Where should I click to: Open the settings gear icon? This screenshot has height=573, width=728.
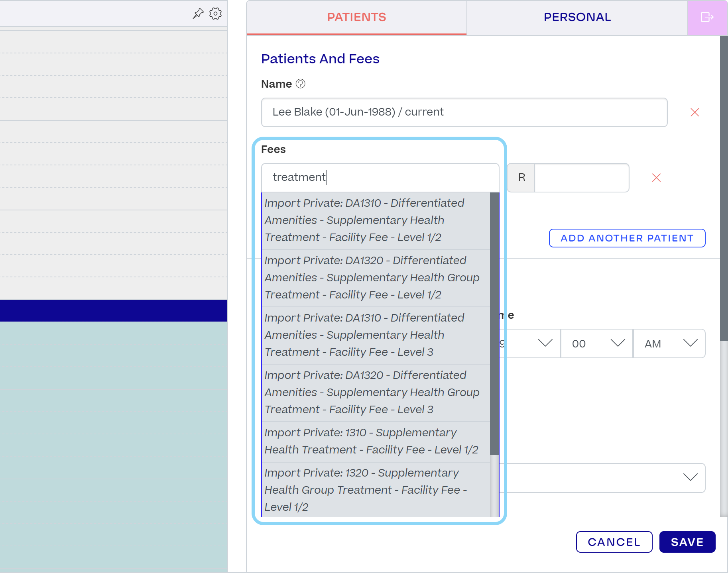[x=216, y=14]
